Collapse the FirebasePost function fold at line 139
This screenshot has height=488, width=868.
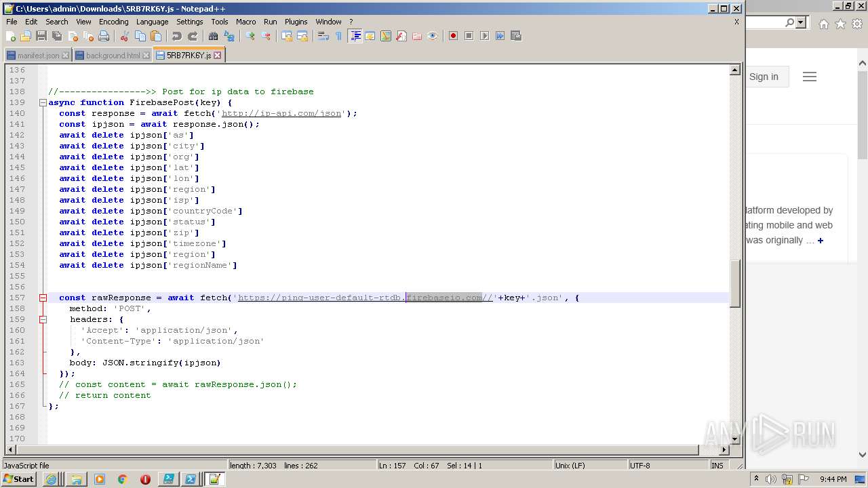coord(43,102)
